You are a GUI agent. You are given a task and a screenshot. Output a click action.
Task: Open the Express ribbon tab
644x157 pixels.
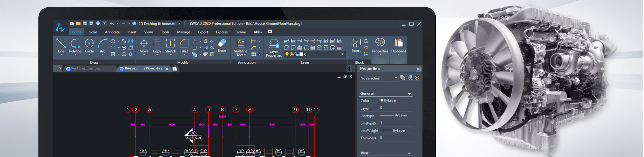point(222,32)
